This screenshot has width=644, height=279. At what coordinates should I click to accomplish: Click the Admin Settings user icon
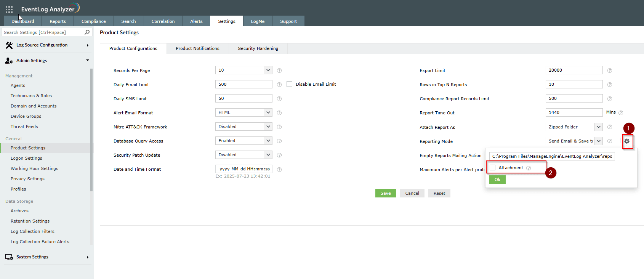[x=9, y=61]
